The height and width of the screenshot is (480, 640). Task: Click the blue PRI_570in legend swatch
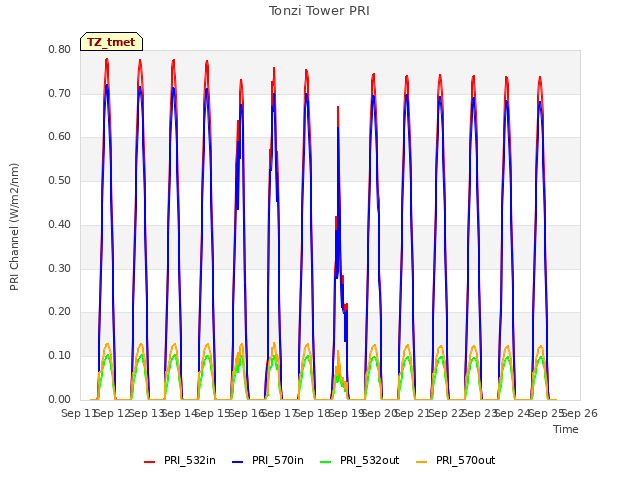tap(238, 461)
